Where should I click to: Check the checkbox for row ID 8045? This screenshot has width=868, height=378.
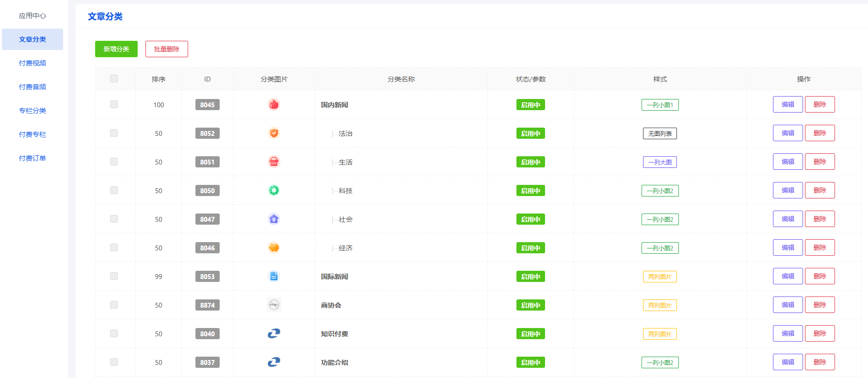click(114, 104)
